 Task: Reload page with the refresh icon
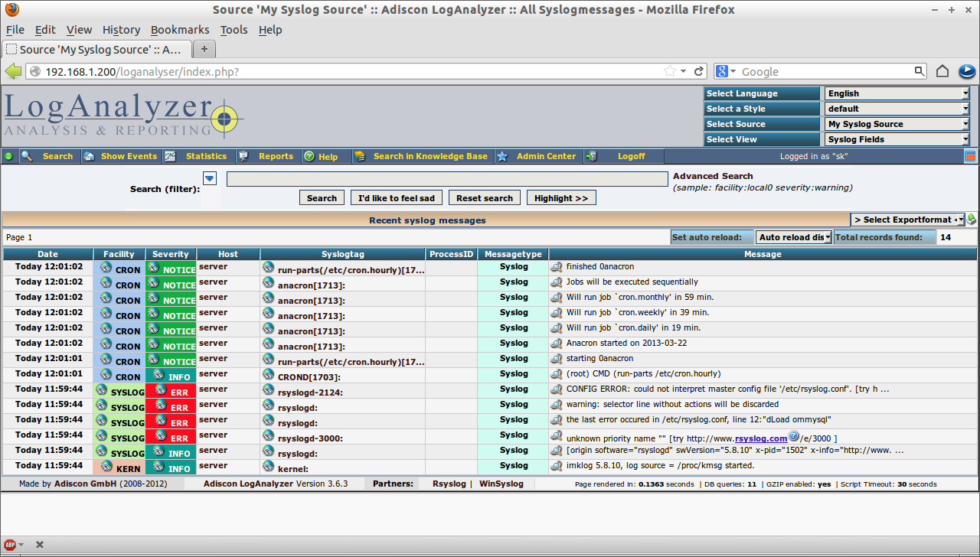click(698, 71)
